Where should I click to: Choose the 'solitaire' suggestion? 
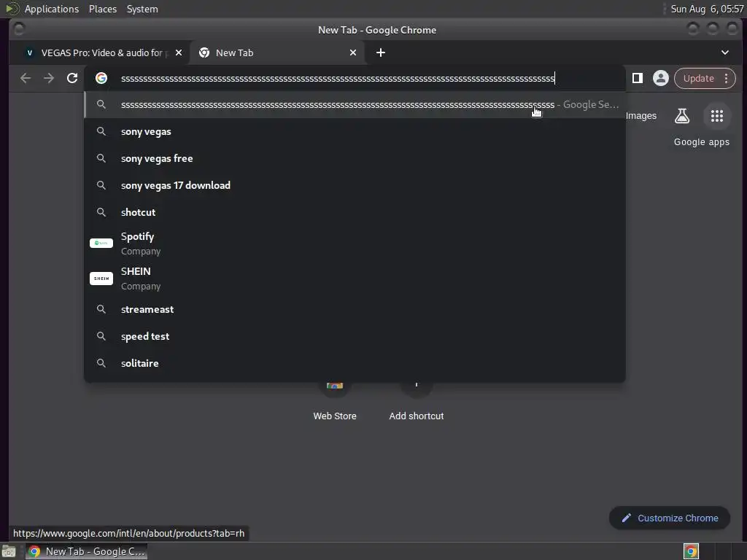[x=355, y=363]
